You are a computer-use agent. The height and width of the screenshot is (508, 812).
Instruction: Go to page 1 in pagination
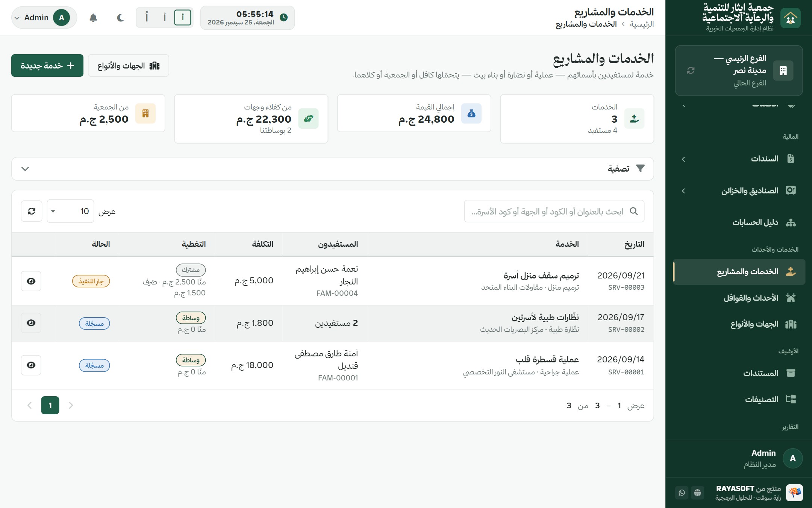[50, 405]
